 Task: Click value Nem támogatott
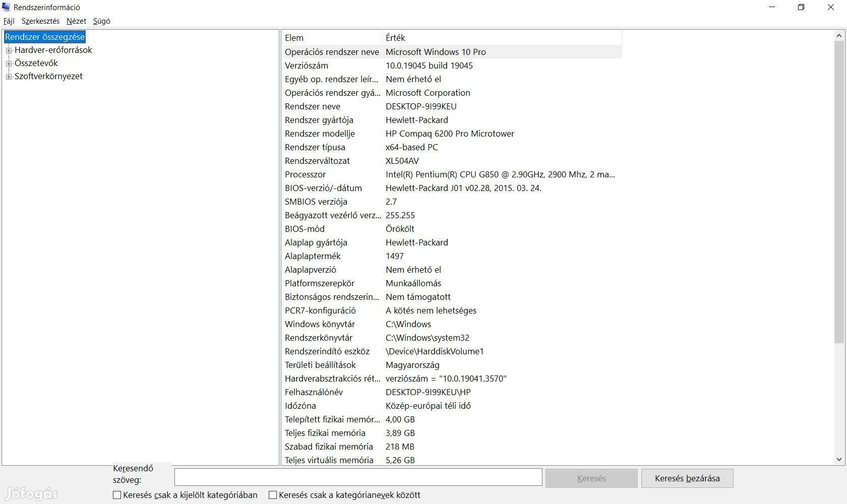[x=418, y=297]
